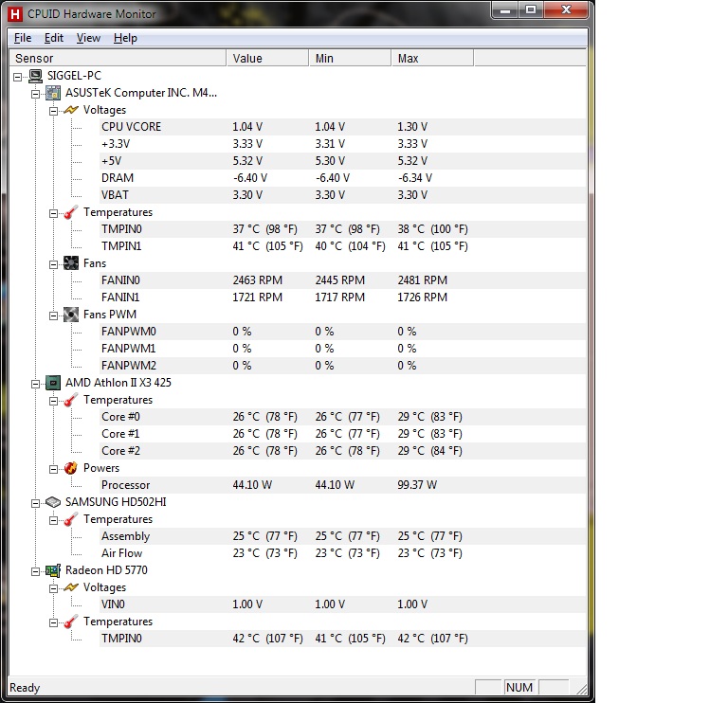The width and height of the screenshot is (728, 703).
Task: Click the Powers flame icon
Action: tap(70, 468)
